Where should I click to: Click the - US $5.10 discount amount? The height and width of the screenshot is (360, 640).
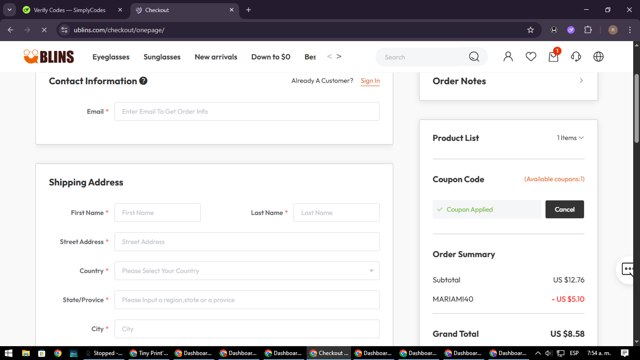(568, 299)
